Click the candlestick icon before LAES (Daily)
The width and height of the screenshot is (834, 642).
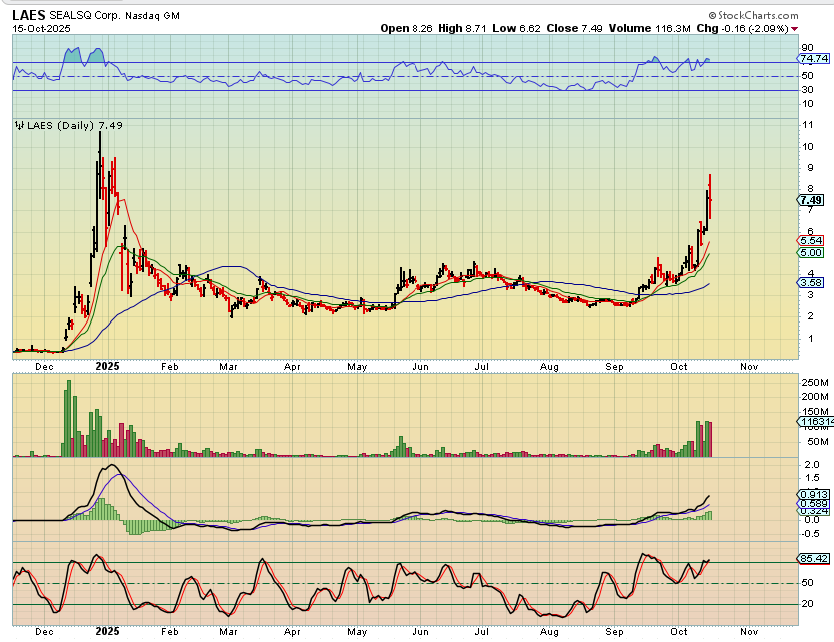point(20,126)
